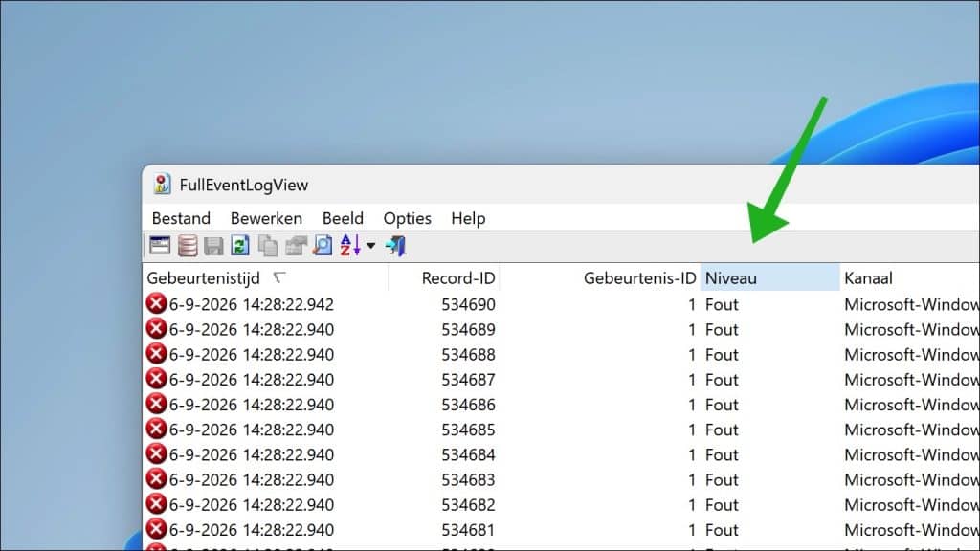Click the Fout level in row 534690
This screenshot has width=980, height=551.
coord(722,304)
